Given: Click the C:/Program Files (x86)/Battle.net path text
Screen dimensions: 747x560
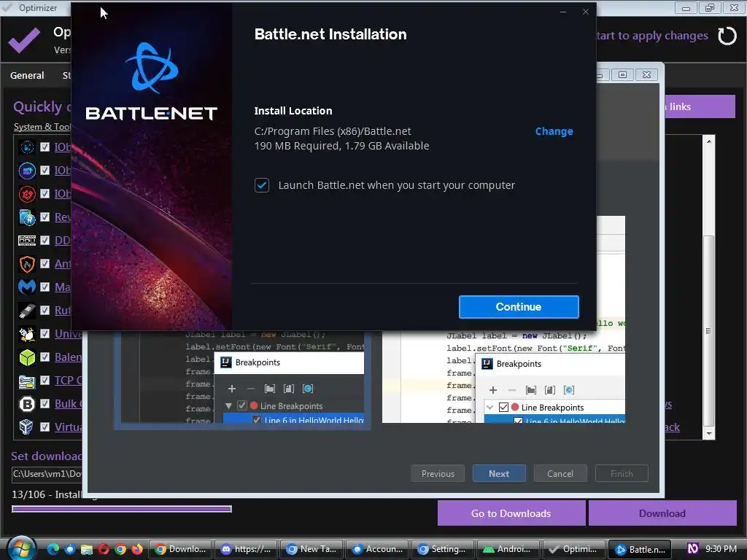Looking at the screenshot, I should [333, 131].
